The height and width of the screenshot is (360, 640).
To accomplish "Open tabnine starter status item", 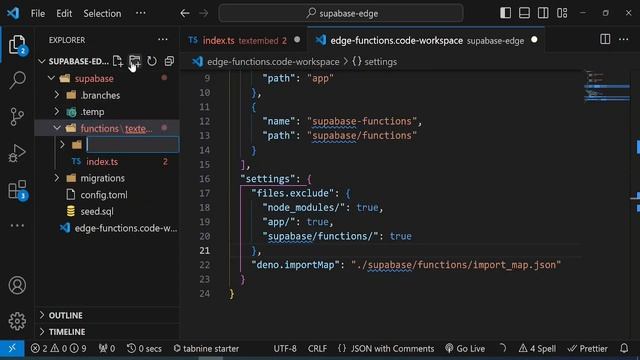I will tap(206, 349).
